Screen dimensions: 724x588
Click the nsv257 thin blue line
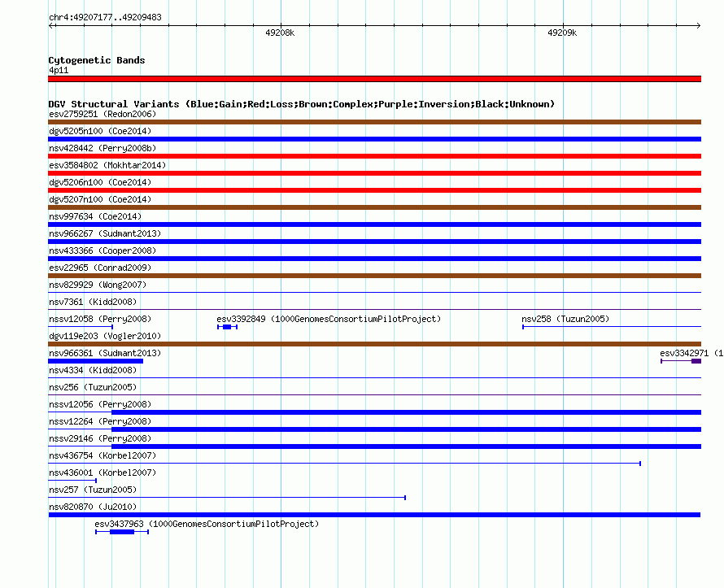[227, 498]
